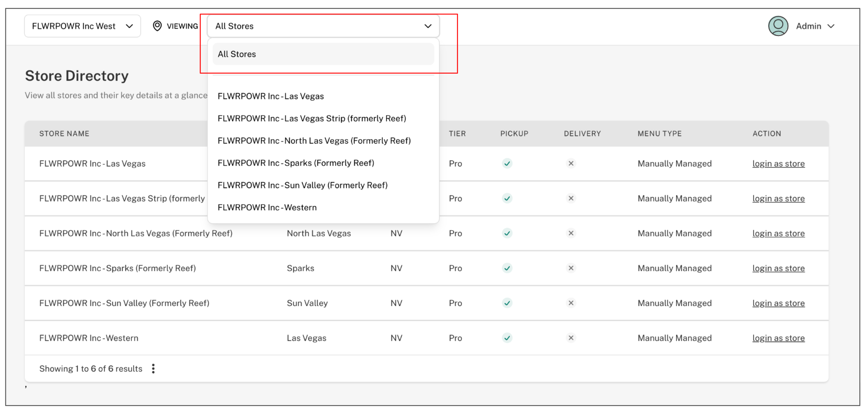This screenshot has height=414, width=868.
Task: Choose FLWRPOWR Inc-Sparks (Formerly Reef) from list
Action: [295, 163]
